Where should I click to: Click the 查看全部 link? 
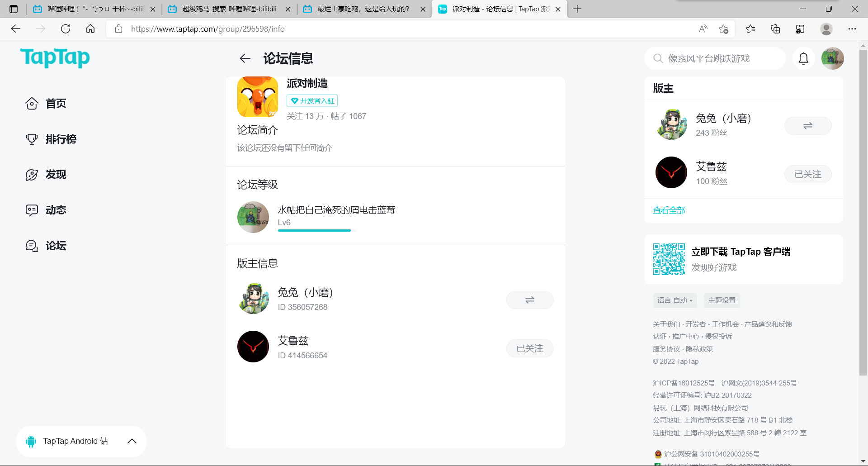coord(669,210)
